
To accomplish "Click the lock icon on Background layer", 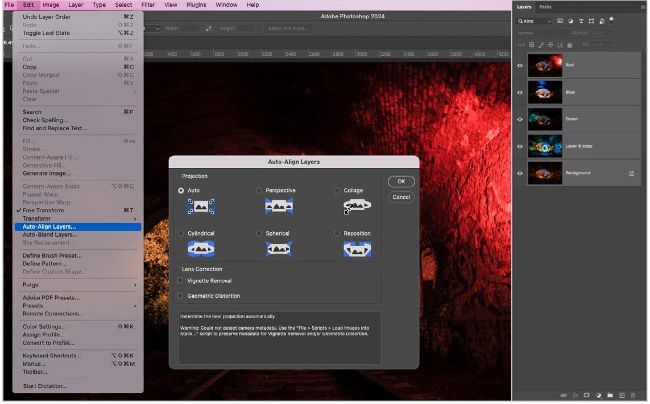I will (x=630, y=173).
